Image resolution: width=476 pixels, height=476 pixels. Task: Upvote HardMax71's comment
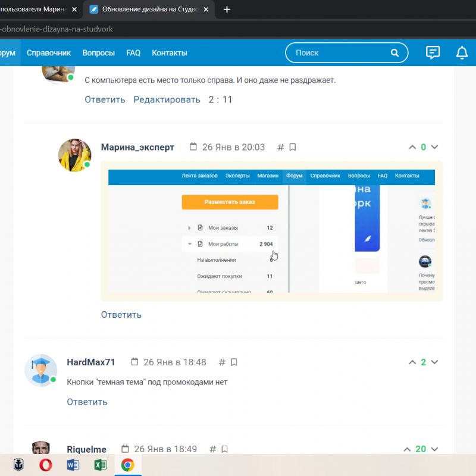[412, 362]
